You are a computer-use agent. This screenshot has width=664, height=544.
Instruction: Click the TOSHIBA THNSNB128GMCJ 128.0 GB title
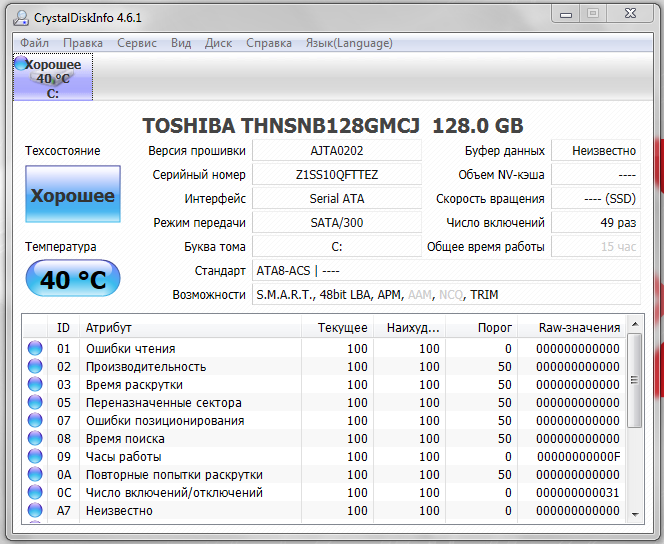pos(333,125)
